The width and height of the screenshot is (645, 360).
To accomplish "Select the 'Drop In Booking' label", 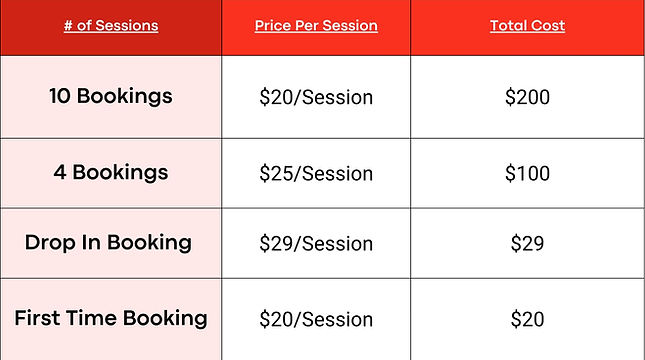I will (x=108, y=243).
